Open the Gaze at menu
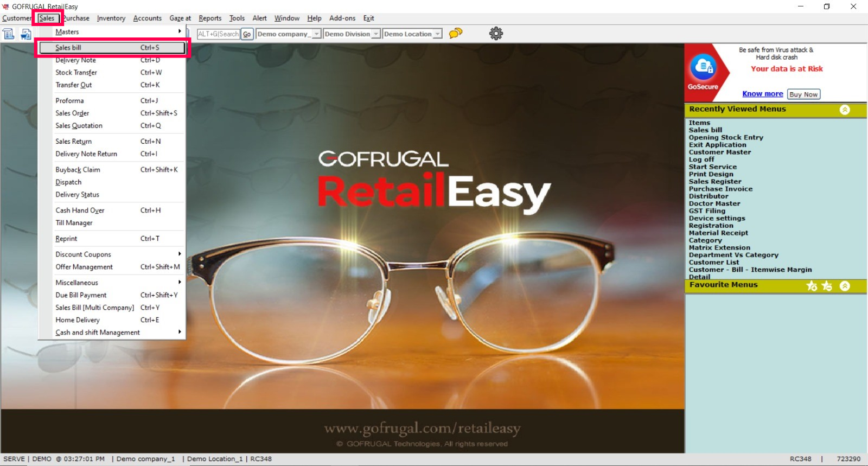Screen dimensions: 868x466 180,18
